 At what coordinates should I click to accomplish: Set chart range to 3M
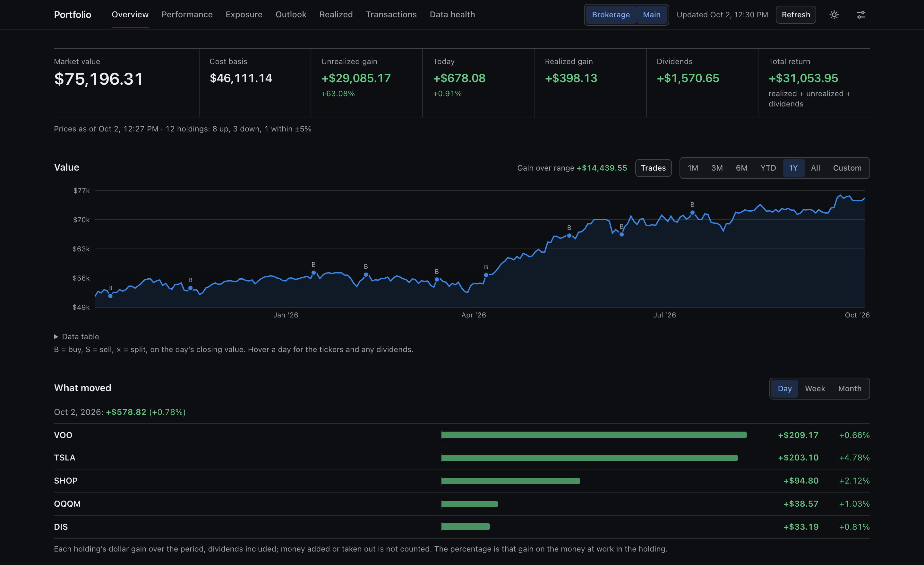717,168
